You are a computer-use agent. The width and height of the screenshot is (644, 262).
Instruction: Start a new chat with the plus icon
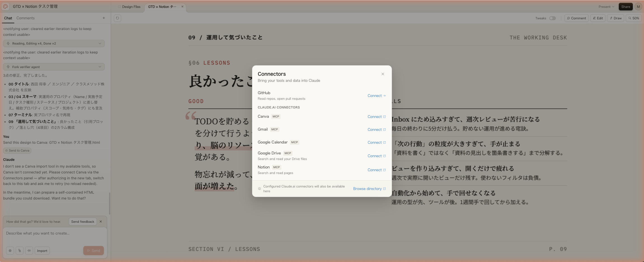tap(104, 18)
